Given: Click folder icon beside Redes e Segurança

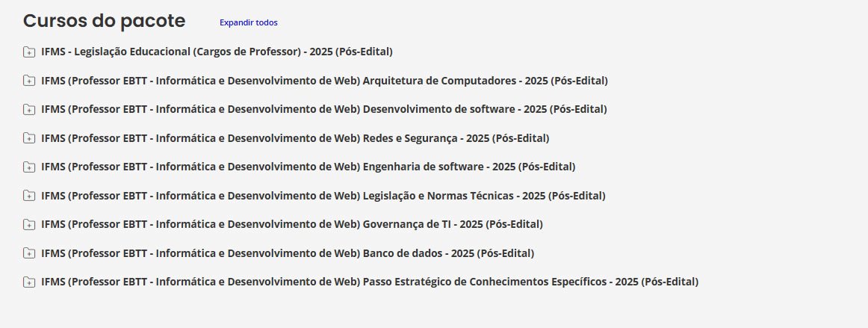Looking at the screenshot, I should tap(29, 138).
